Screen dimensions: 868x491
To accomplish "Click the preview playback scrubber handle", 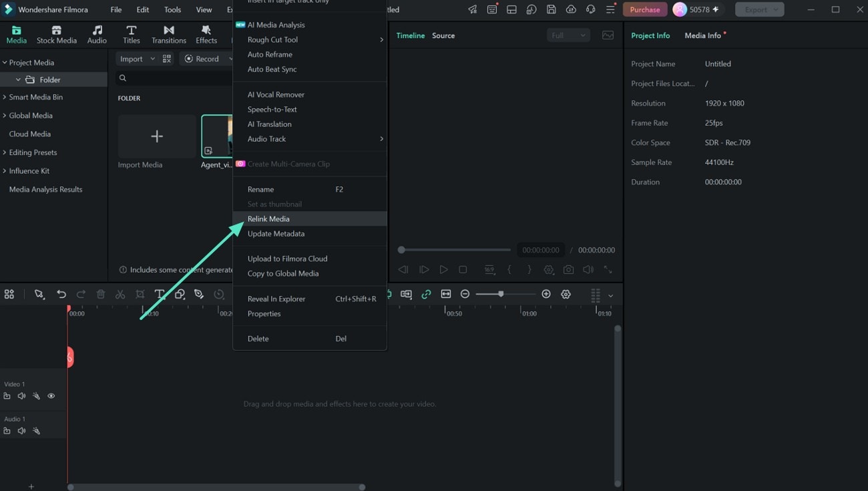I will pyautogui.click(x=401, y=250).
